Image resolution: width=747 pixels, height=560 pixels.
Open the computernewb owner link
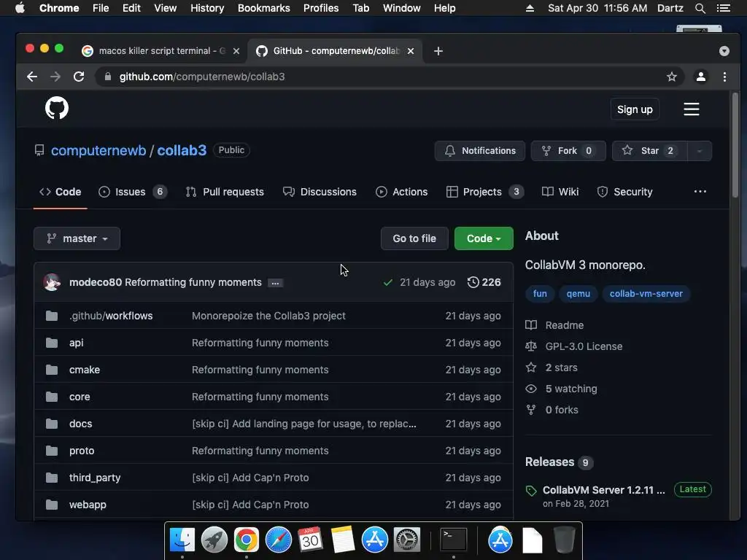tap(98, 150)
